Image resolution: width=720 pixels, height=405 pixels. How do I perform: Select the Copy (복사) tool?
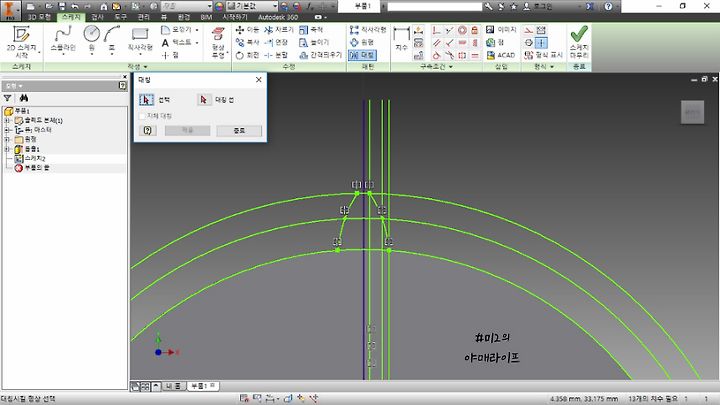(x=248, y=42)
